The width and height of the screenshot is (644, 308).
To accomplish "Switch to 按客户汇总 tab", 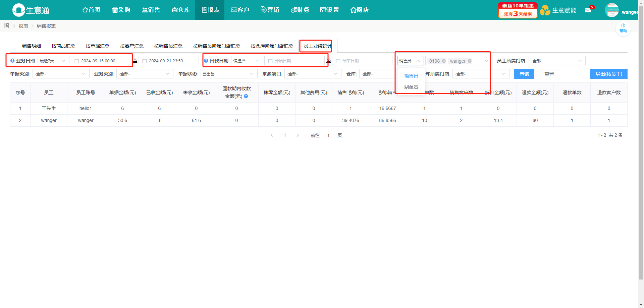I will coord(132,46).
